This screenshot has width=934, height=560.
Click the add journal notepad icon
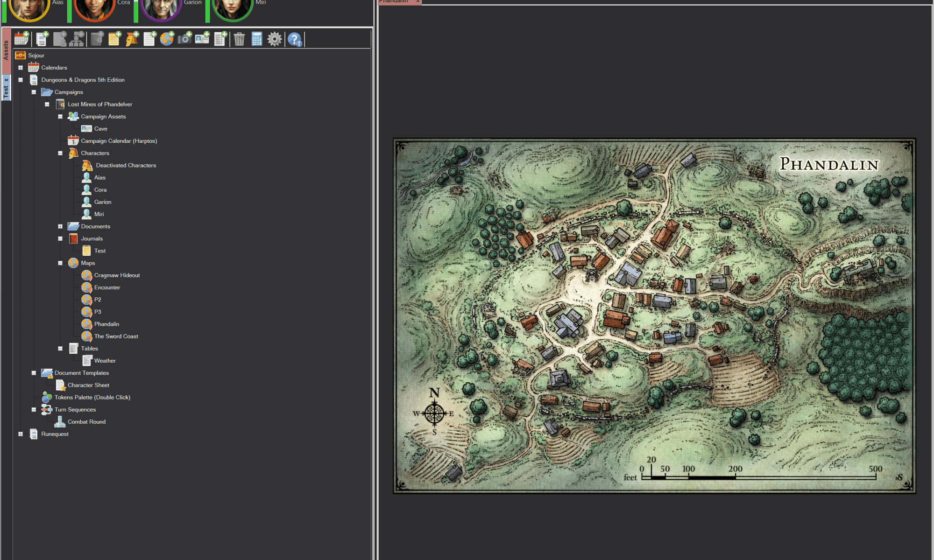pos(114,39)
